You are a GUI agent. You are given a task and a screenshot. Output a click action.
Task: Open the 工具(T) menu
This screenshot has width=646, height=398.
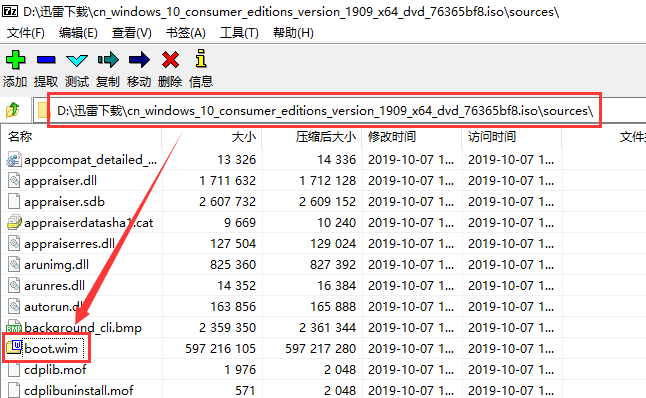(x=239, y=33)
